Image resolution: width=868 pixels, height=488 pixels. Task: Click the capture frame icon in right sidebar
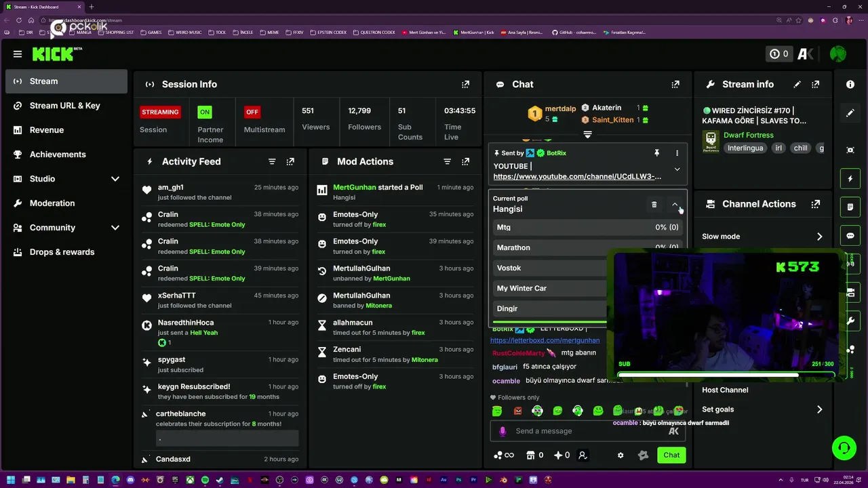[850, 150]
